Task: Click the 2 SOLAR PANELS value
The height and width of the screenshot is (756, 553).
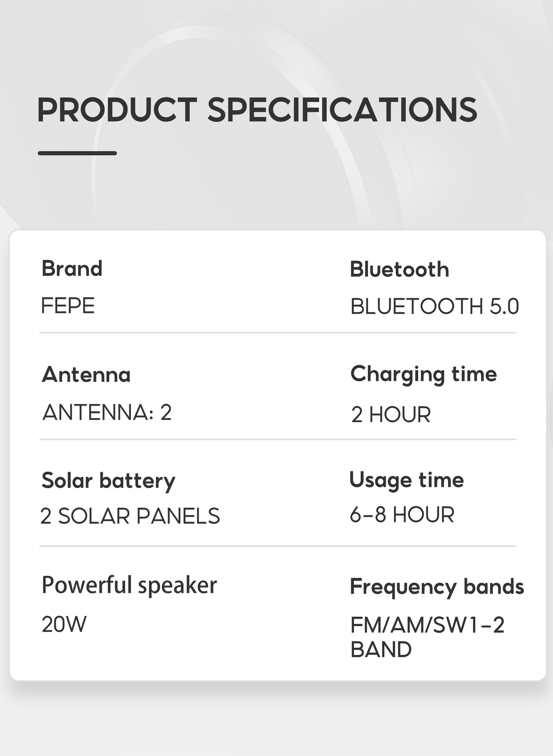Action: [x=130, y=516]
